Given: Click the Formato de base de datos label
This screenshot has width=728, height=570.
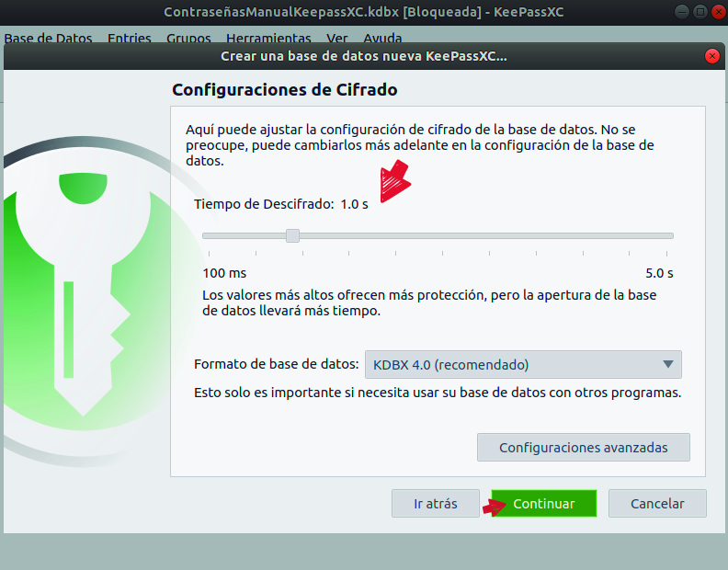Looking at the screenshot, I should point(277,364).
